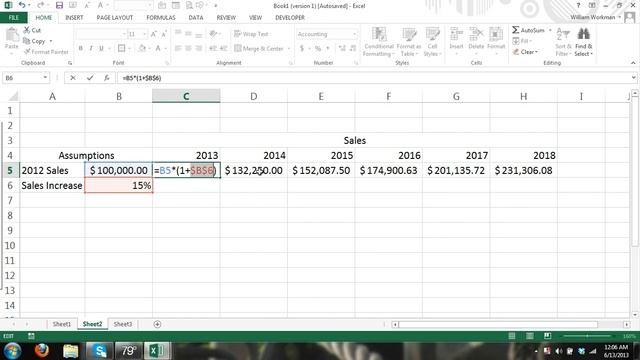
Task: Switch to Sheet1 tab
Action: tap(62, 324)
